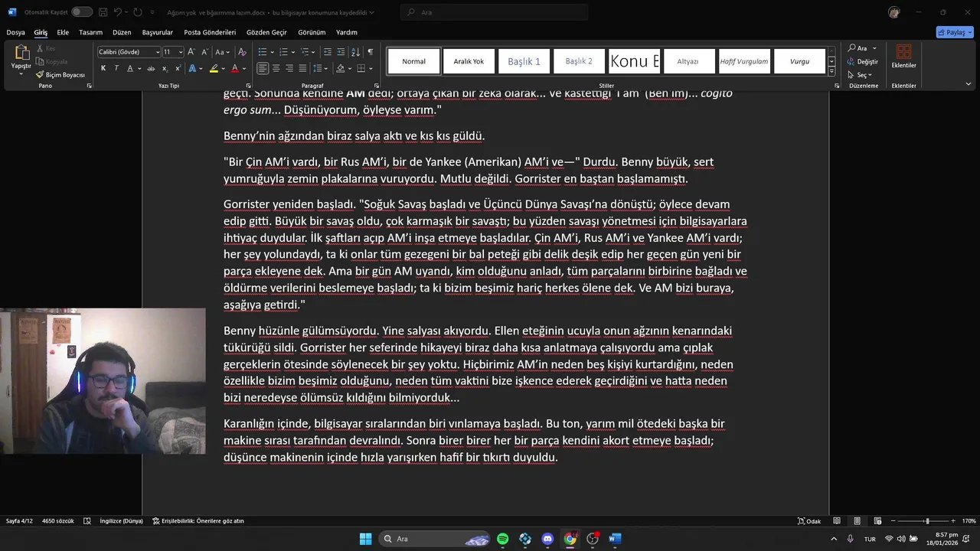Apply superscript formatting x²

point(177,68)
